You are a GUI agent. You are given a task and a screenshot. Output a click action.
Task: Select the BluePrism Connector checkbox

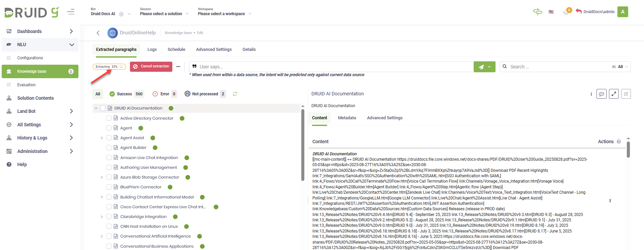click(109, 187)
